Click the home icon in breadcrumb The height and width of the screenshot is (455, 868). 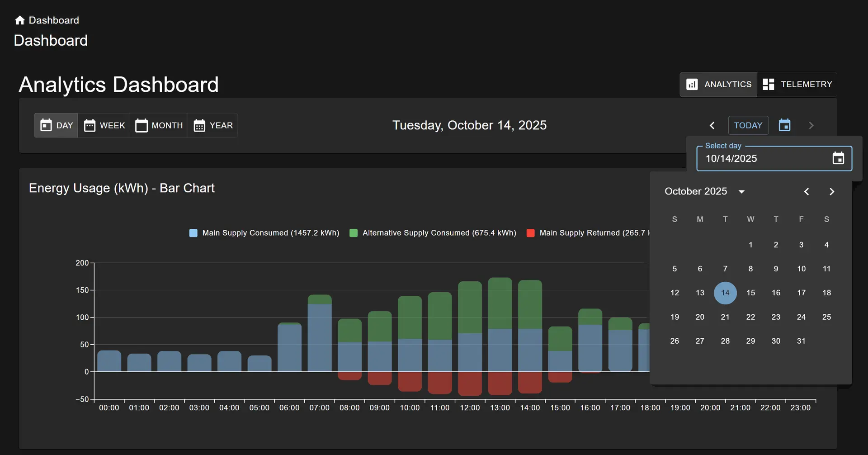click(x=19, y=20)
